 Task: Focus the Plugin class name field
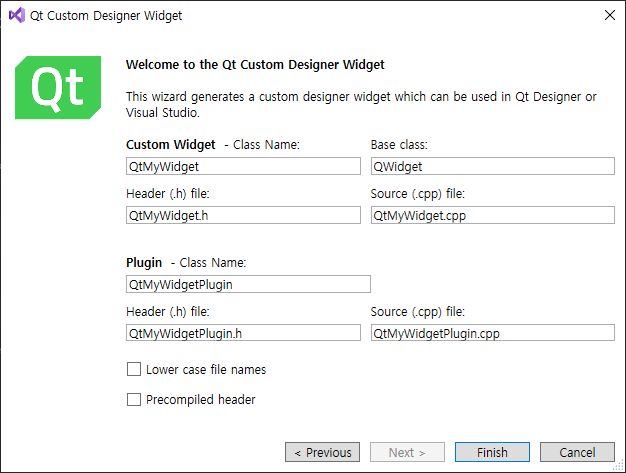click(x=248, y=284)
